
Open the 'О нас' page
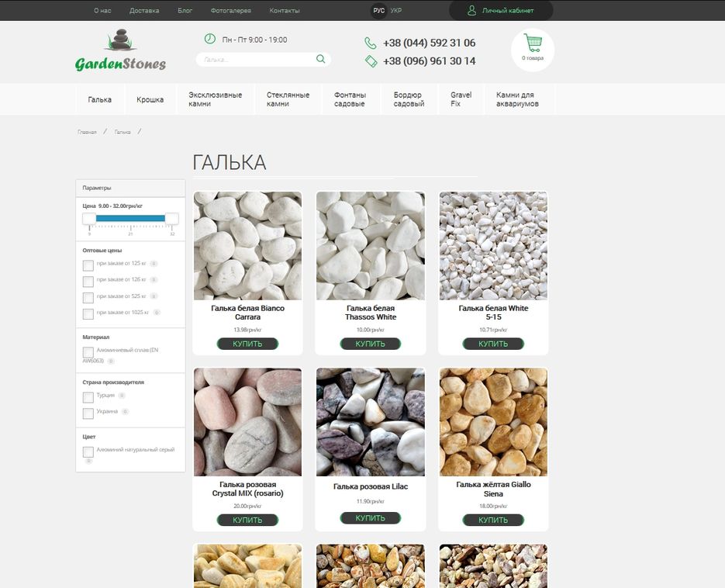coord(102,11)
